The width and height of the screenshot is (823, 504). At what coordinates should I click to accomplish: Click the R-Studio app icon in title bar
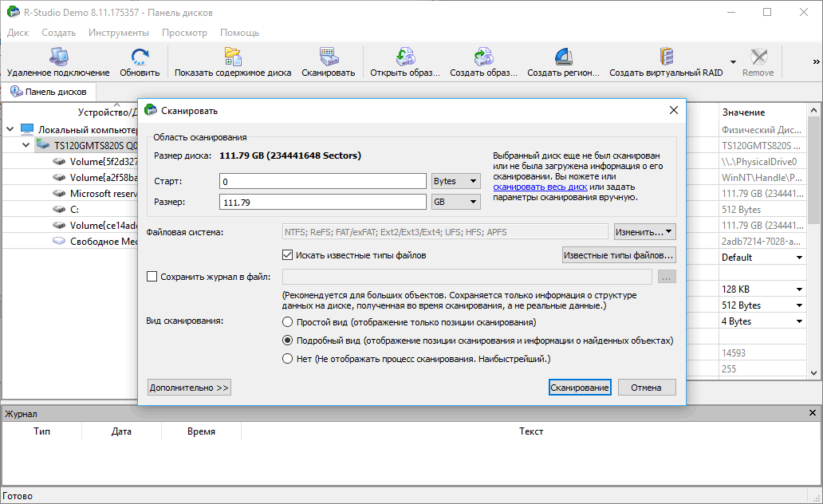tap(12, 11)
